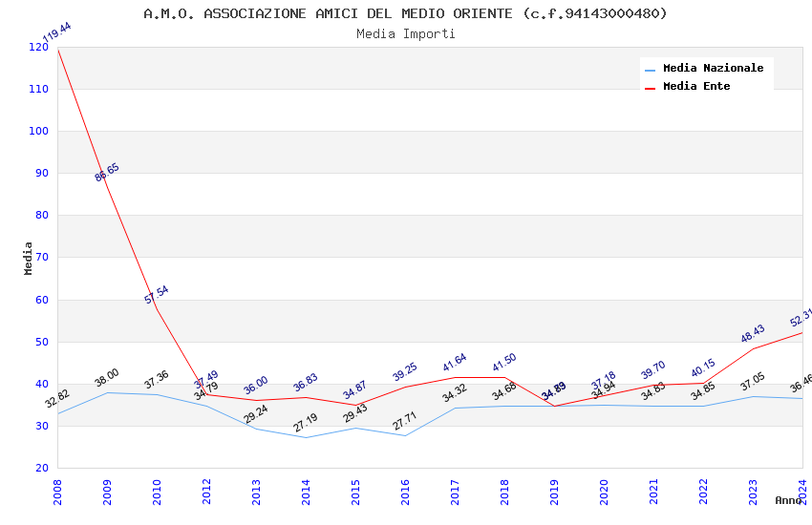812x525 pixels.
Task: Select the 2023 year label on x-axis
Action: pos(753,492)
